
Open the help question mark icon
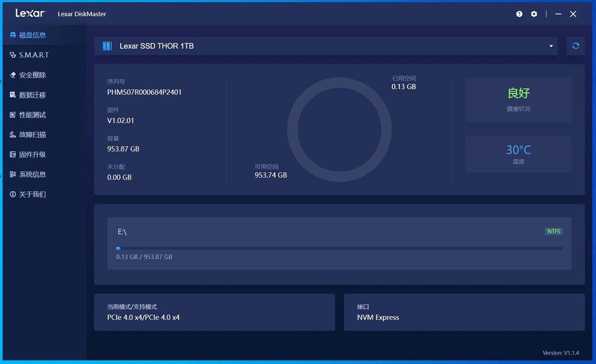(519, 14)
